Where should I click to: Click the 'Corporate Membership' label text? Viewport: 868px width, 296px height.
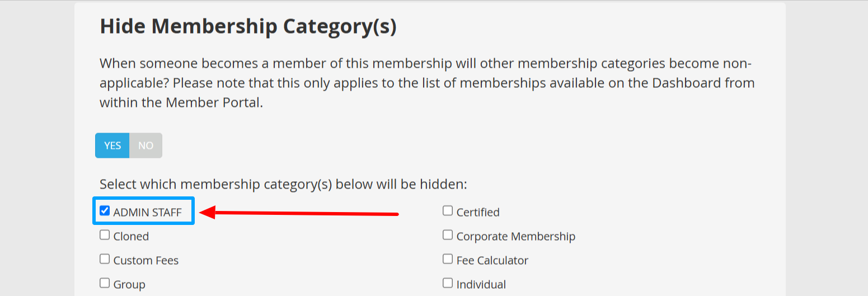515,237
